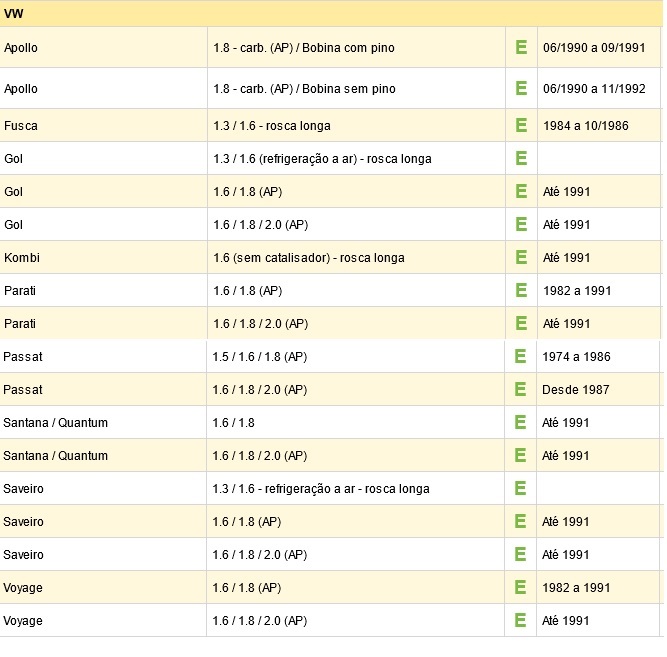Click the Desde 1987 date cell
Image resolution: width=667 pixels, height=657 pixels.
[x=598, y=389]
